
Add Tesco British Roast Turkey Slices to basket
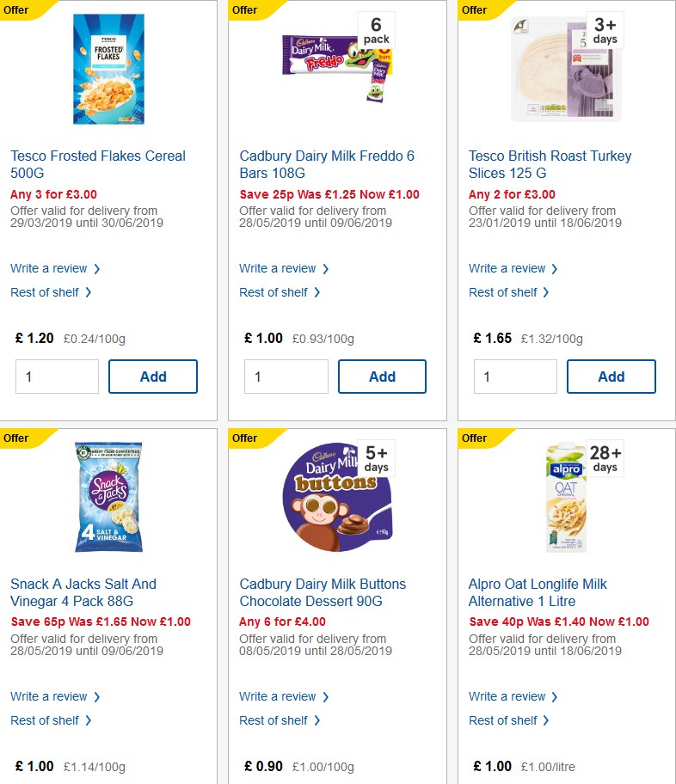tap(611, 377)
